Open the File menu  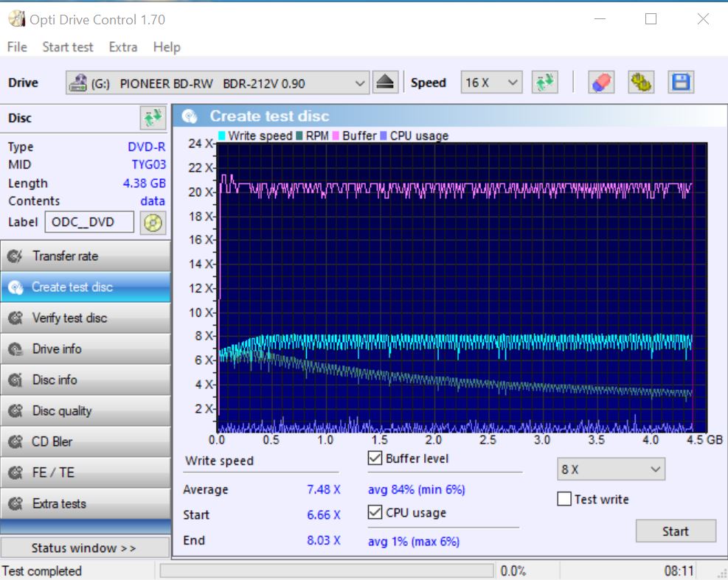tap(17, 47)
